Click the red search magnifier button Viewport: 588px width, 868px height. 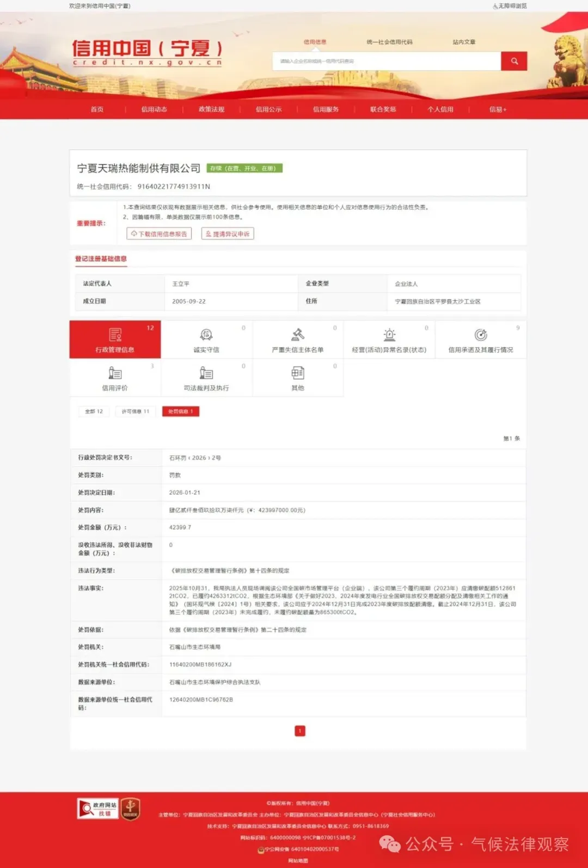pyautogui.click(x=514, y=61)
